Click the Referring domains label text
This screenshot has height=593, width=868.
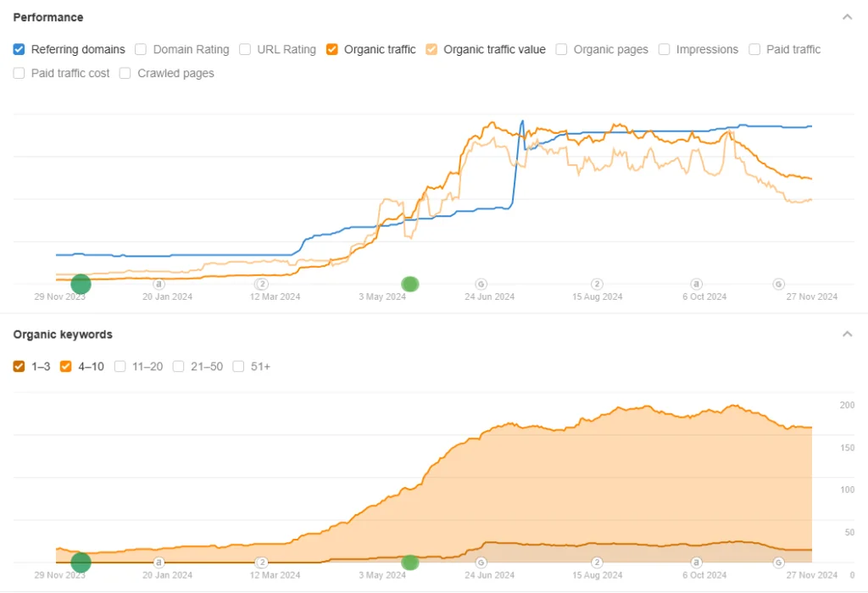[x=78, y=49]
